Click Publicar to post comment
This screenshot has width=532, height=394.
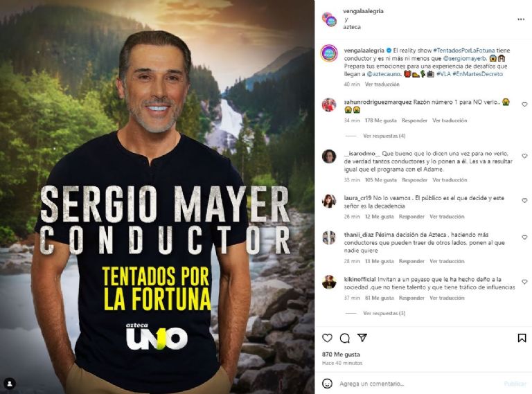[515, 384]
